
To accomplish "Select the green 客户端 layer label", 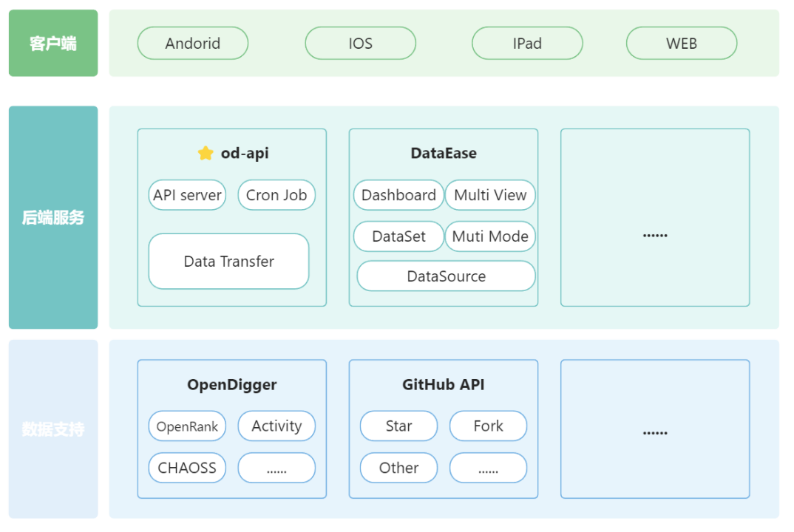I will 53,44.
